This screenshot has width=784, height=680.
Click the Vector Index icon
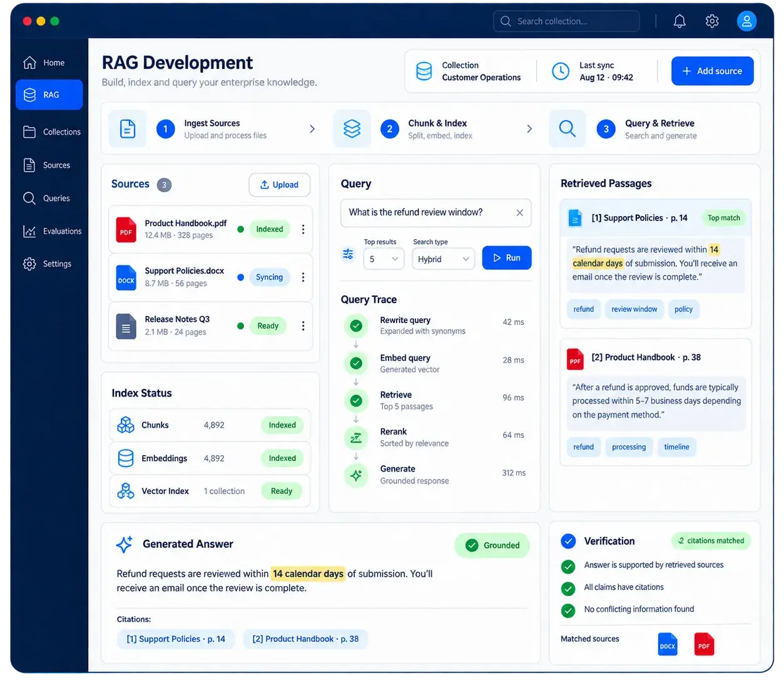click(x=126, y=492)
